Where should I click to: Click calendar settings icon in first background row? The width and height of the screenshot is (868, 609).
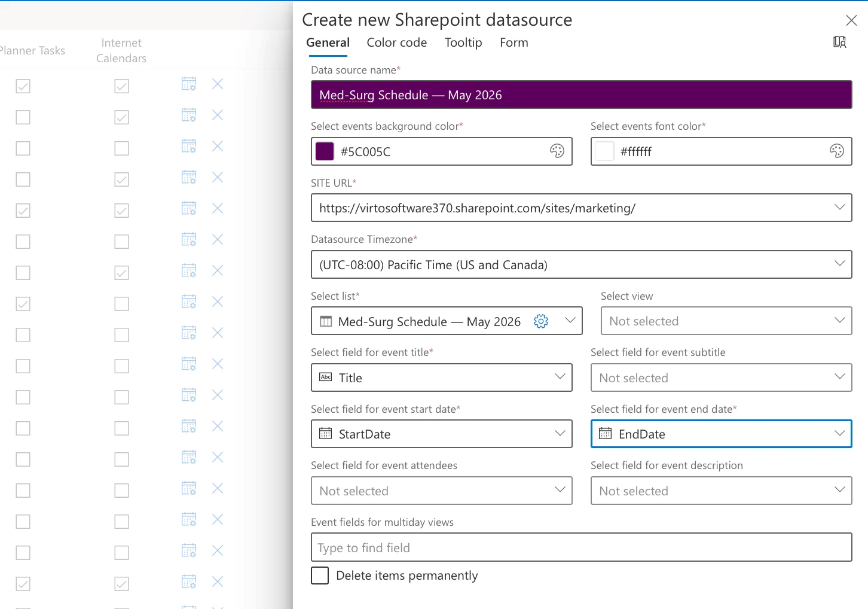[189, 84]
